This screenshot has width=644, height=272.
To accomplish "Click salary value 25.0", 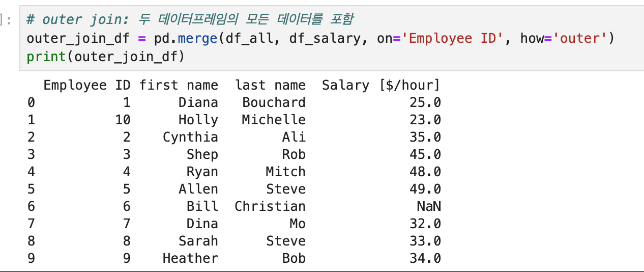I will coord(425,102).
